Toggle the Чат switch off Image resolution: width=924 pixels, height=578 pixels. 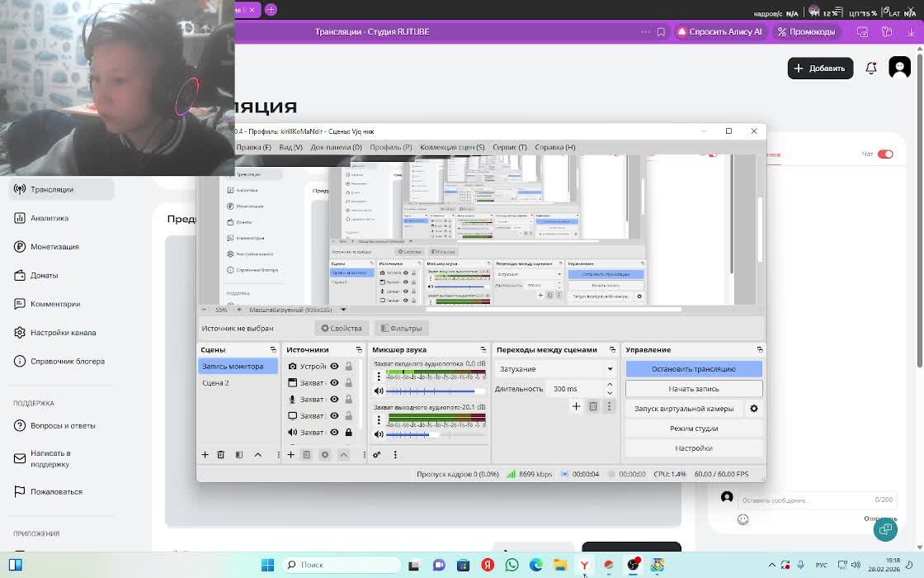click(x=885, y=154)
